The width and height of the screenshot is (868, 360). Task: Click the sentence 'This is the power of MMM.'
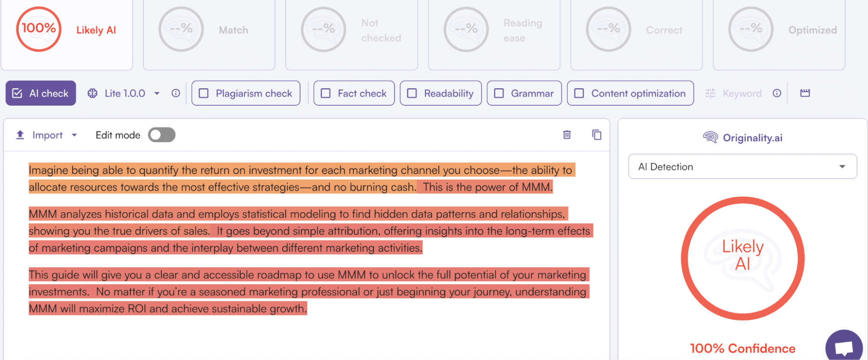(488, 187)
